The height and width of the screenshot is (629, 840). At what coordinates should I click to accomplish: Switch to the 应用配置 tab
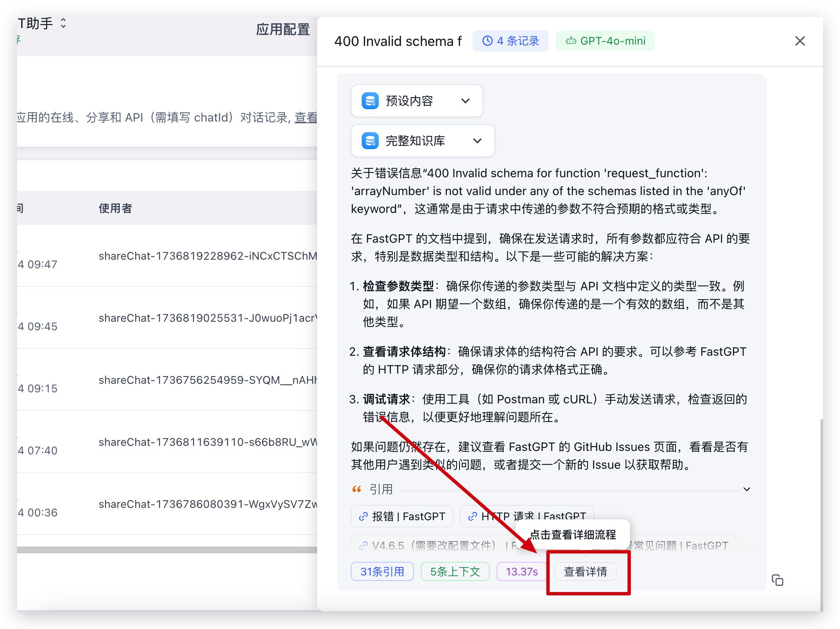coord(283,30)
